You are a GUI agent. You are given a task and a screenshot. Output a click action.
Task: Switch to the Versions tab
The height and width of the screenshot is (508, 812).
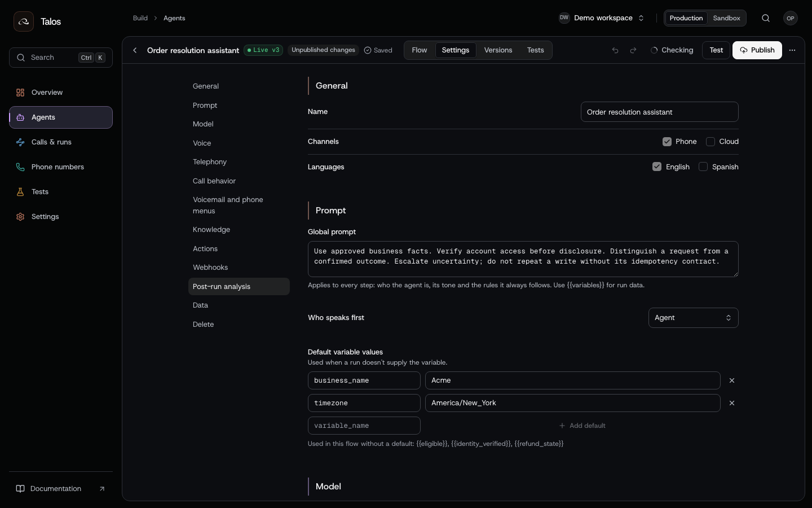[x=498, y=50]
